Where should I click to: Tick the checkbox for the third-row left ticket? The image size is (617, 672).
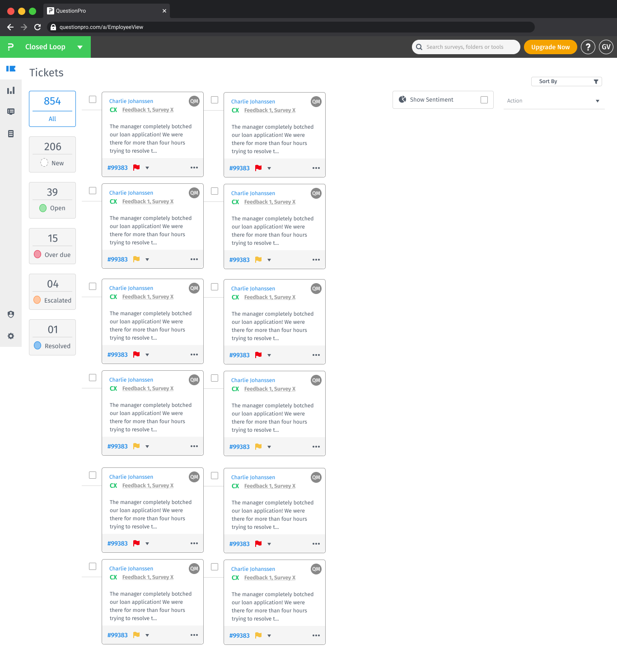[x=93, y=286]
